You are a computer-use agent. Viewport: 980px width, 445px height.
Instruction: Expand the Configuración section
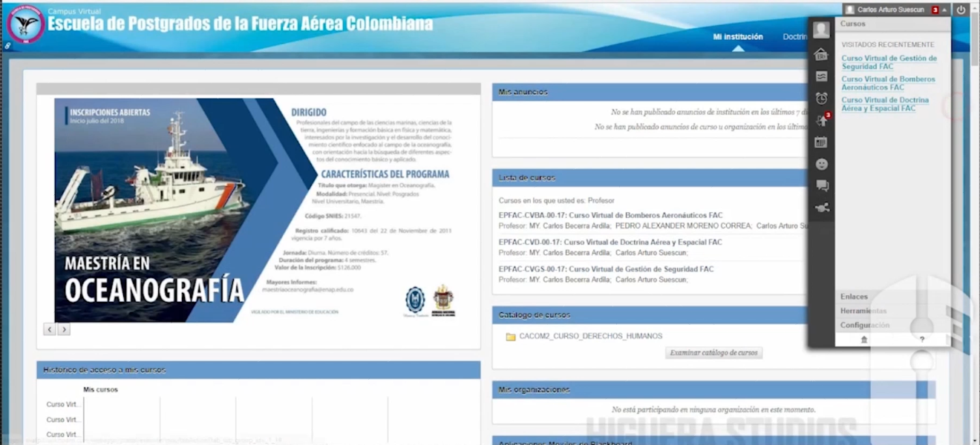click(x=864, y=326)
